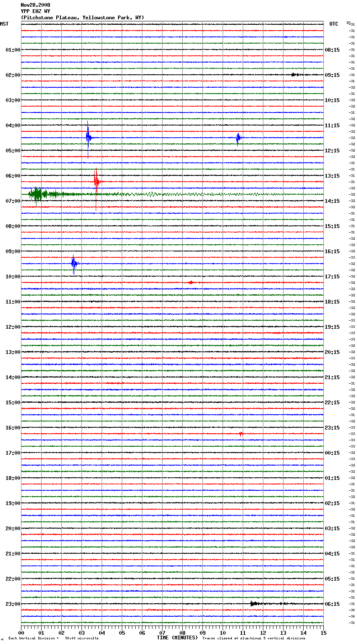Click the Each Vertical Division scale note

pyautogui.click(x=53, y=639)
